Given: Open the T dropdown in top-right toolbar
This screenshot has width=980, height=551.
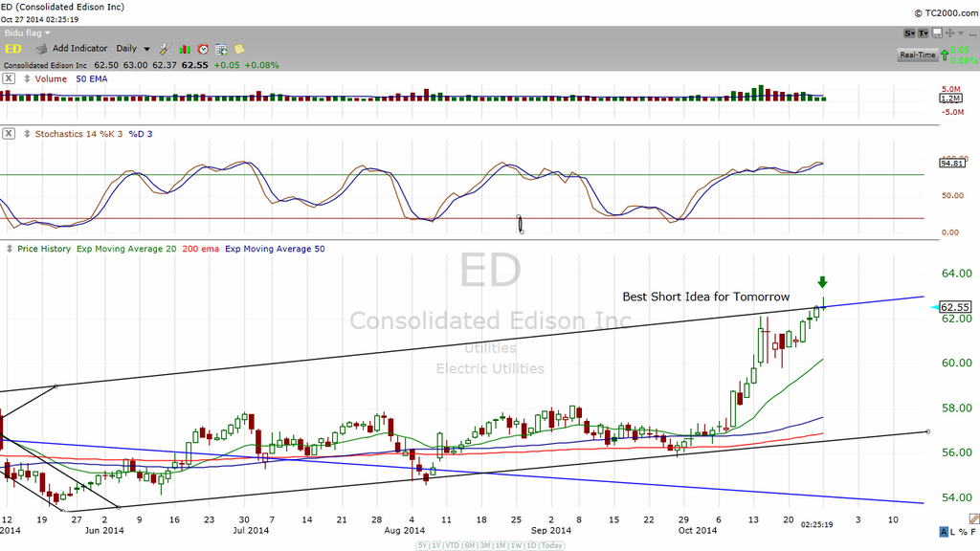Looking at the screenshot, I should 923,33.
